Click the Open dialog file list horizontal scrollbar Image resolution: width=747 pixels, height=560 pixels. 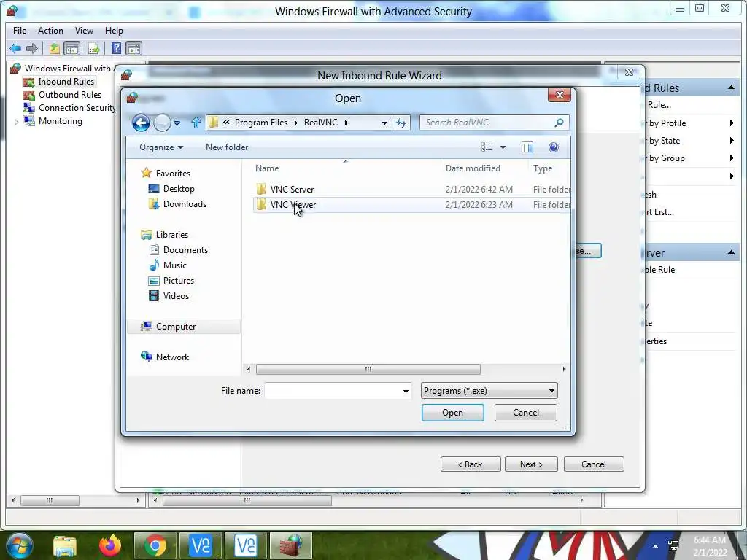tap(368, 369)
